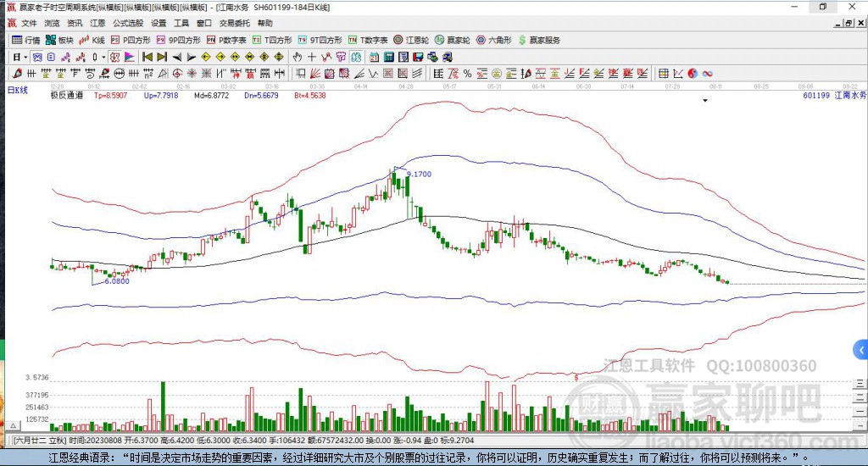Click the grid table icon near yin-yang

coord(663,74)
